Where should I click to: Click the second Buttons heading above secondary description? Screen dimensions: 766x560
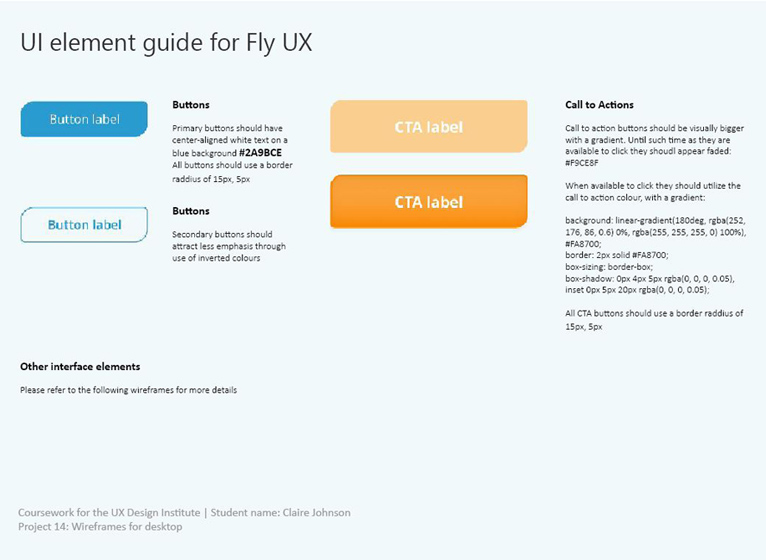pyautogui.click(x=191, y=211)
